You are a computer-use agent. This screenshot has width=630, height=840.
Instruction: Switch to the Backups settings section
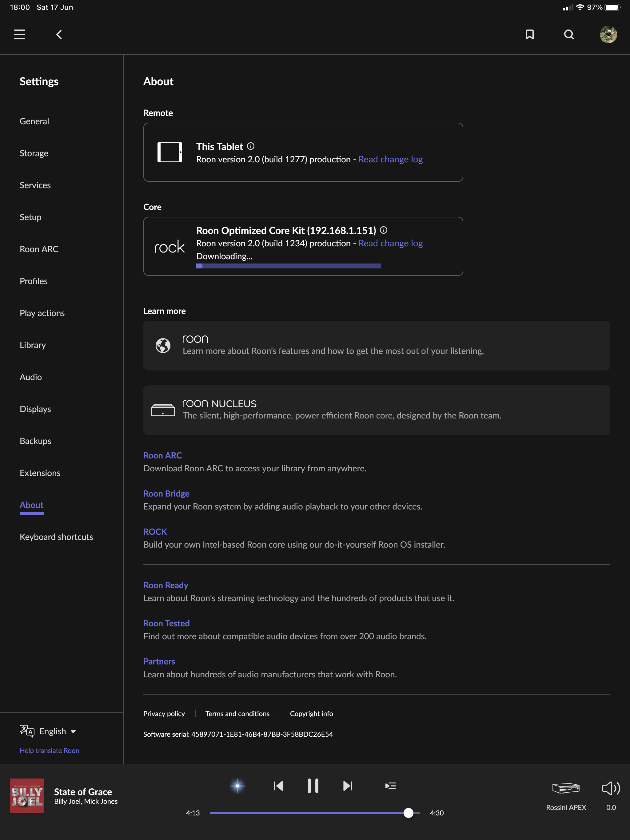(35, 441)
